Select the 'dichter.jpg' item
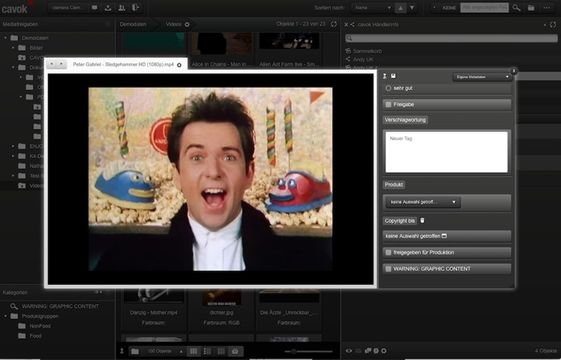Image resolution: width=561 pixels, height=360 pixels. (x=221, y=312)
